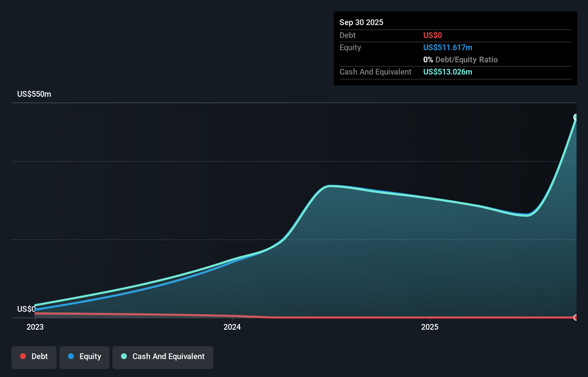Screen dimensions: 588x377
Task: Click the Equity value US$511.617m in the tooltip
Action: 448,47
